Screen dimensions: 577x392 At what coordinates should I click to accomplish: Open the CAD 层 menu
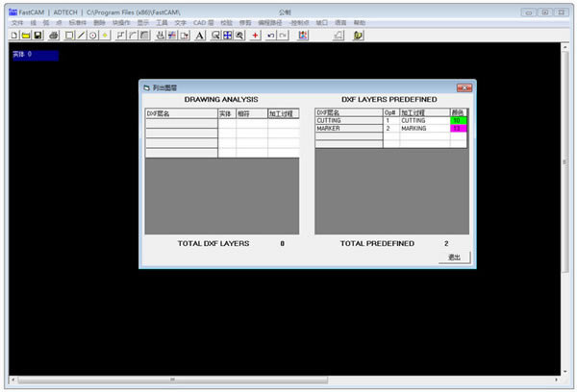click(x=204, y=22)
